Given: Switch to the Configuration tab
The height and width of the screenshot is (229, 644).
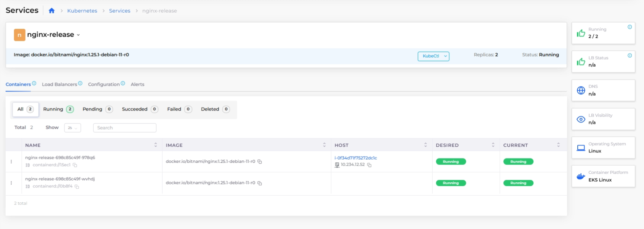Looking at the screenshot, I should pyautogui.click(x=104, y=85).
